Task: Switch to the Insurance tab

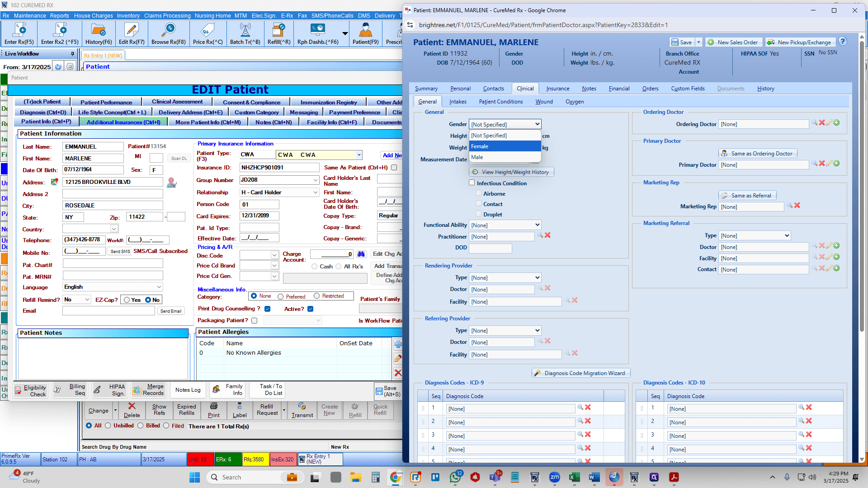Action: click(x=557, y=89)
